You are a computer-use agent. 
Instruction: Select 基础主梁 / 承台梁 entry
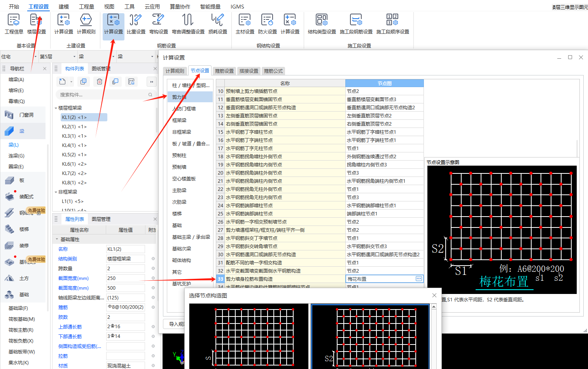(190, 237)
